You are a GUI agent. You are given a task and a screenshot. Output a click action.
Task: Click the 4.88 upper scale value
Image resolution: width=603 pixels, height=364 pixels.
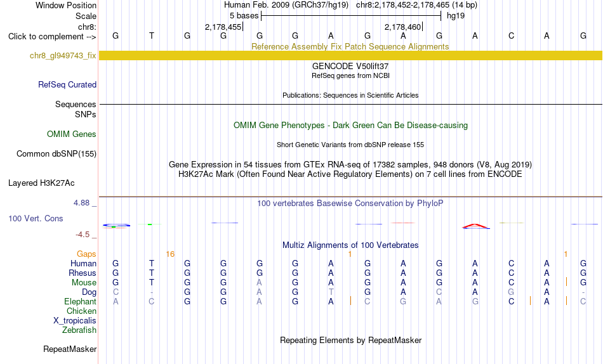(81, 202)
